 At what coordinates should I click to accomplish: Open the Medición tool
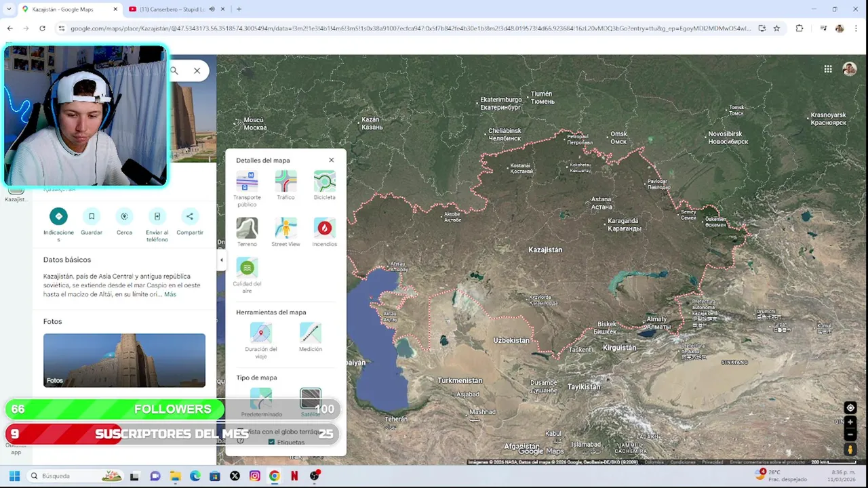311,338
